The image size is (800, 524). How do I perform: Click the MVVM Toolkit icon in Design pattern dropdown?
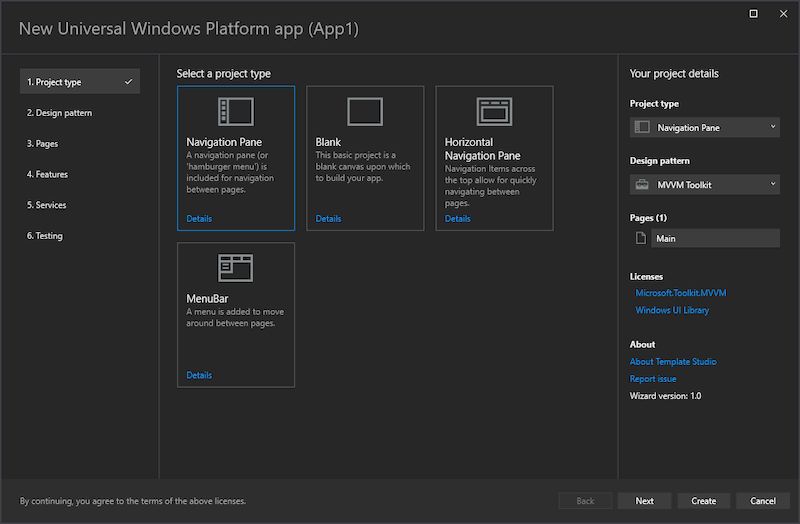click(642, 184)
